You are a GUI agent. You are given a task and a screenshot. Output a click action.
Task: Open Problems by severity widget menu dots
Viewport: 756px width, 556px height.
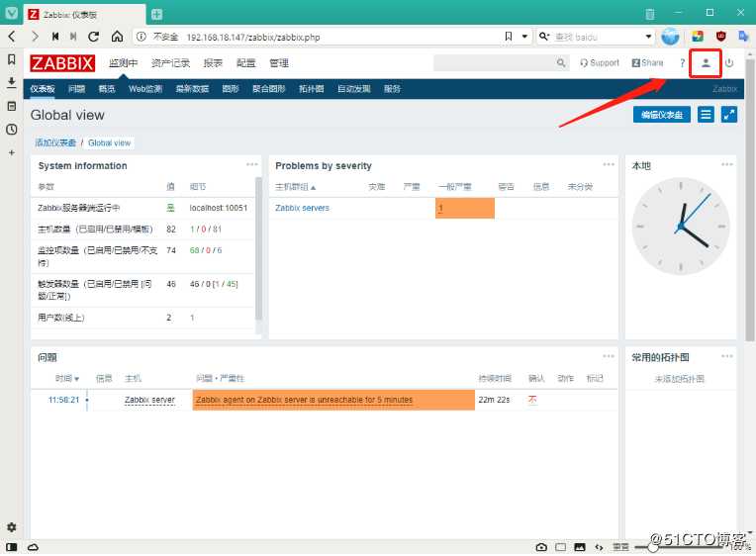[x=609, y=164]
